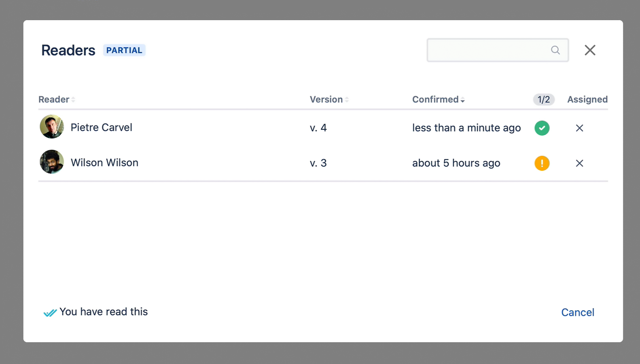Viewport: 640px width, 364px height.
Task: Click Pietre Carvel's avatar photo
Action: pyautogui.click(x=52, y=127)
